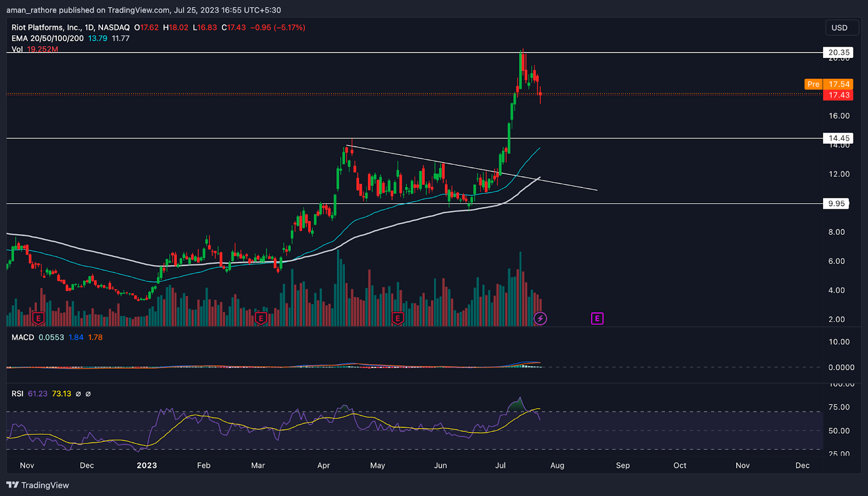Click the 2023 label on time axis
This screenshot has height=496, width=868.
click(x=146, y=465)
